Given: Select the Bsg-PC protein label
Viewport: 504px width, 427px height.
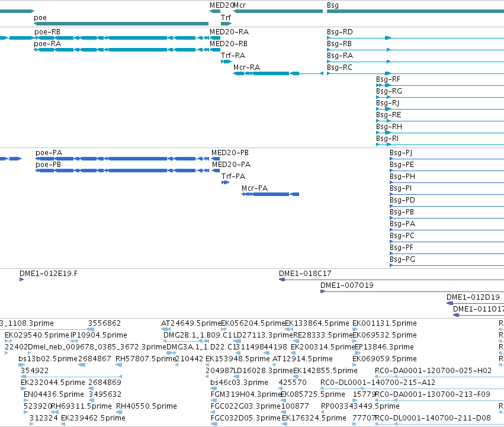Looking at the screenshot, I should (x=402, y=236).
